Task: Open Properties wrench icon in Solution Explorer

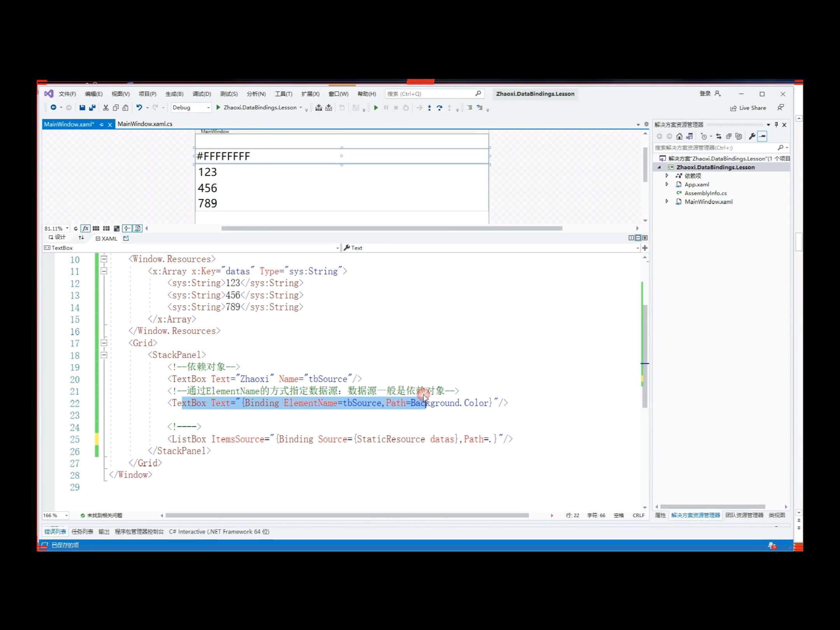Action: pos(752,136)
